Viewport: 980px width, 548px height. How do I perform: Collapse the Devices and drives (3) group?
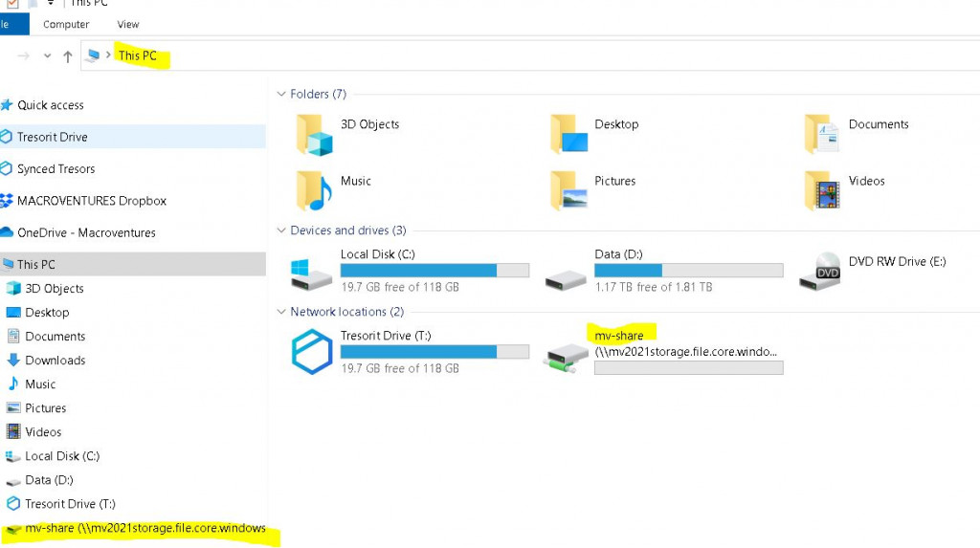coord(281,230)
